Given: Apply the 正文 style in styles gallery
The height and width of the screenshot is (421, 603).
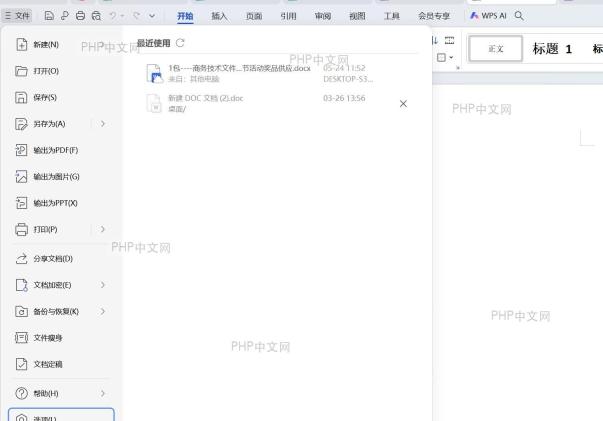Looking at the screenshot, I should [x=496, y=49].
